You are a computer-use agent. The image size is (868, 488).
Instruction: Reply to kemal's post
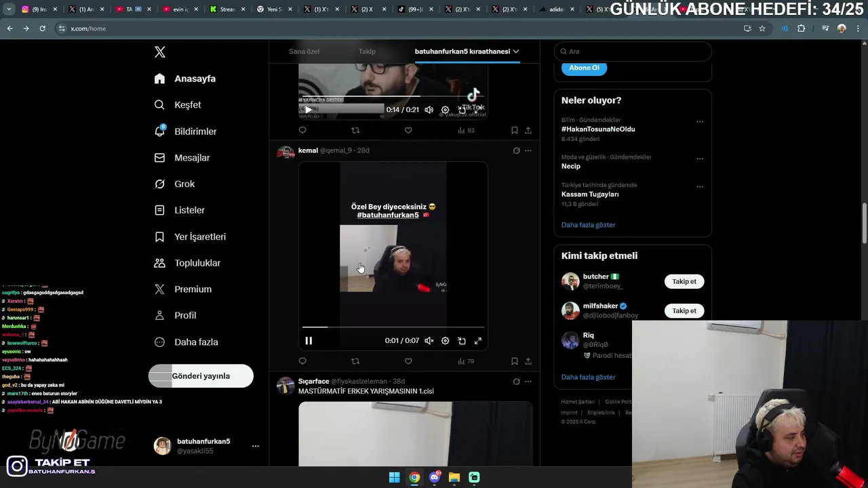point(302,361)
